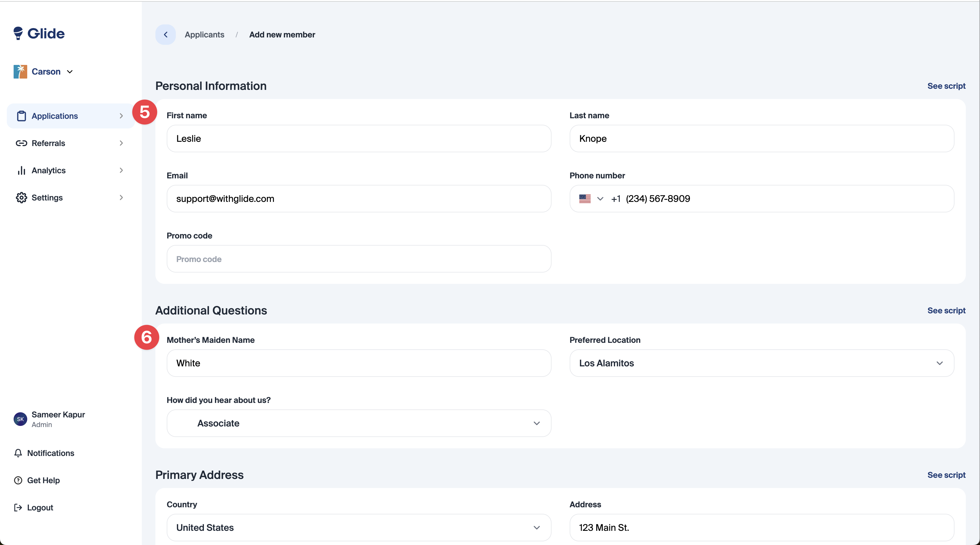
Task: Click the Glide hot-air balloon logo
Action: coord(18,33)
